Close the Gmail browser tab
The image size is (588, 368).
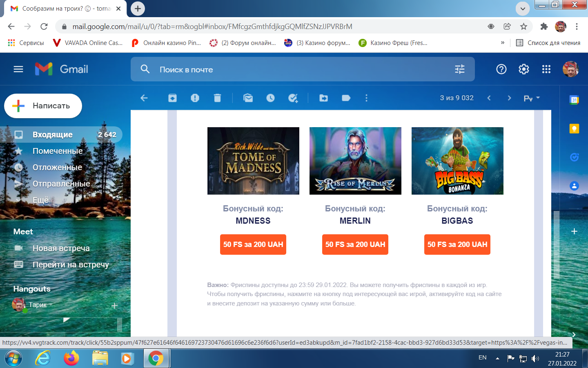[118, 9]
